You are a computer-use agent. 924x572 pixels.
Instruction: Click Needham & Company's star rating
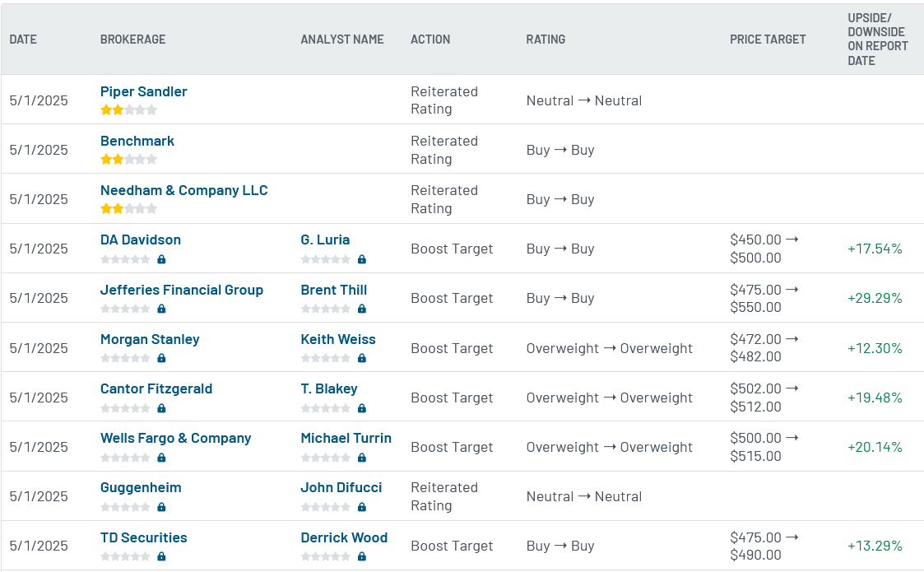pos(128,209)
